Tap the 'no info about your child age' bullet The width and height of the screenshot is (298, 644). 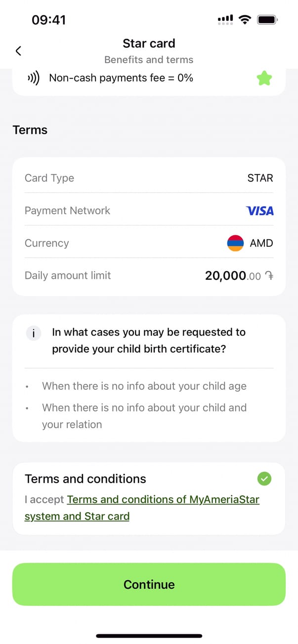point(144,386)
